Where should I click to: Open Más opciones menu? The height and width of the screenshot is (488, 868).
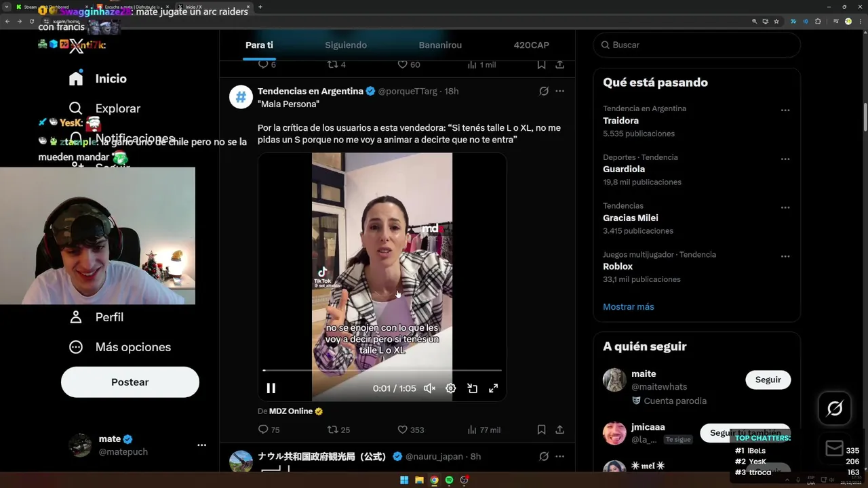120,347
